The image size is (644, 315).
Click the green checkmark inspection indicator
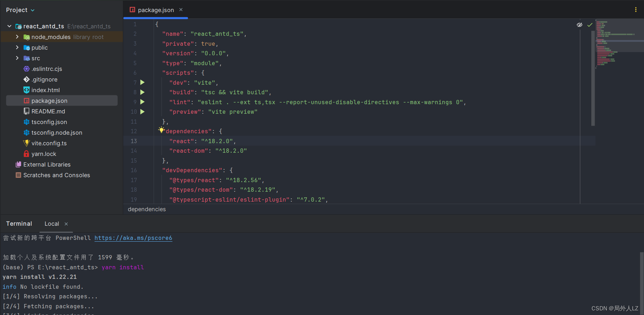point(590,25)
